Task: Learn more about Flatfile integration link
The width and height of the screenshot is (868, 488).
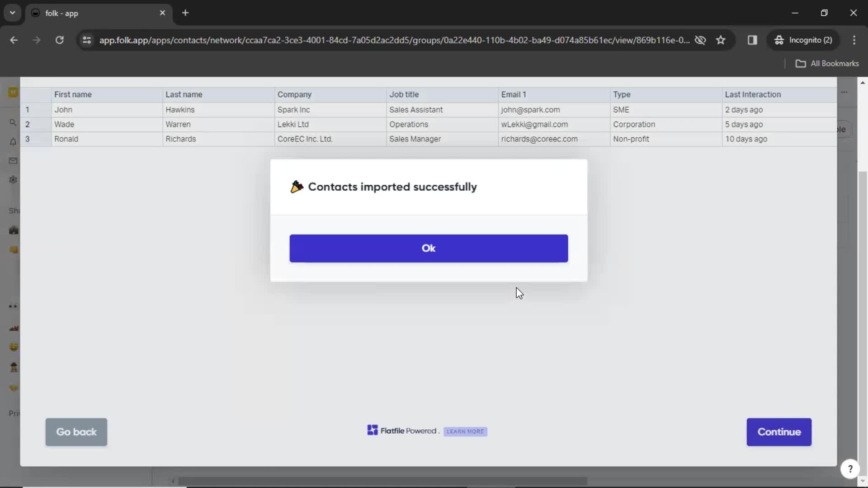Action: pos(465,431)
